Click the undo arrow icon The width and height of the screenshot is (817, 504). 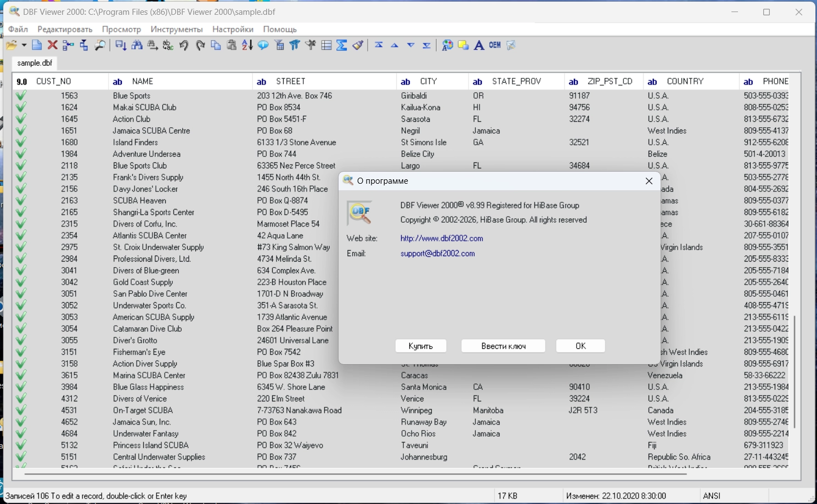184,46
